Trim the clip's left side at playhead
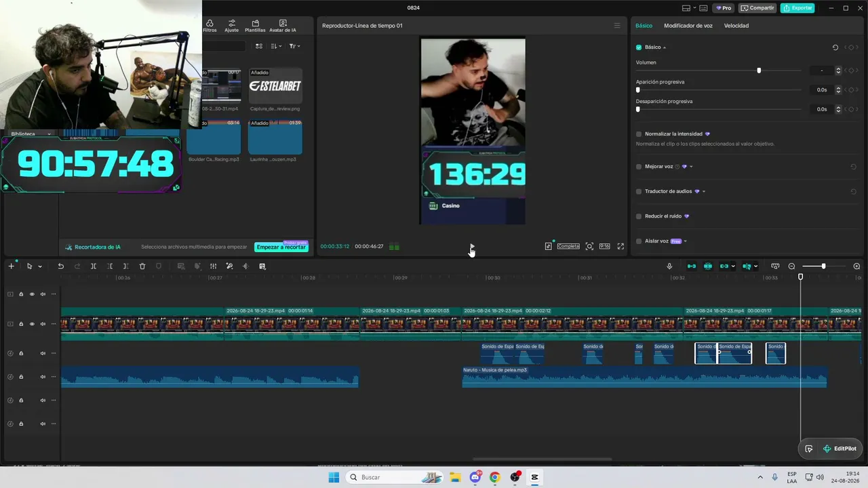 (110, 266)
